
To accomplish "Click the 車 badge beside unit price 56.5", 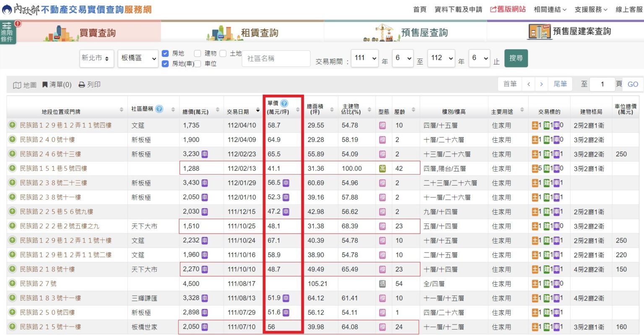I will [x=286, y=183].
